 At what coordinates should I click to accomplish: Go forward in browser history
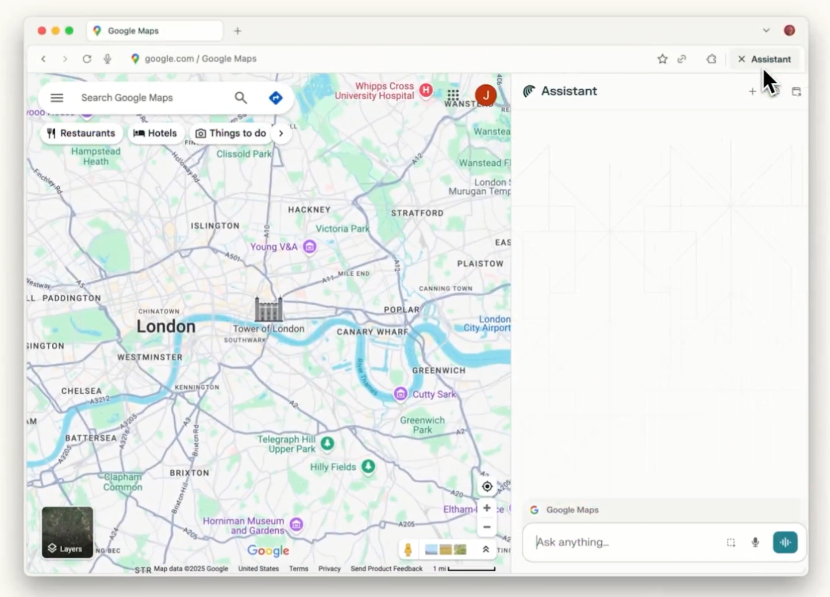tap(65, 59)
